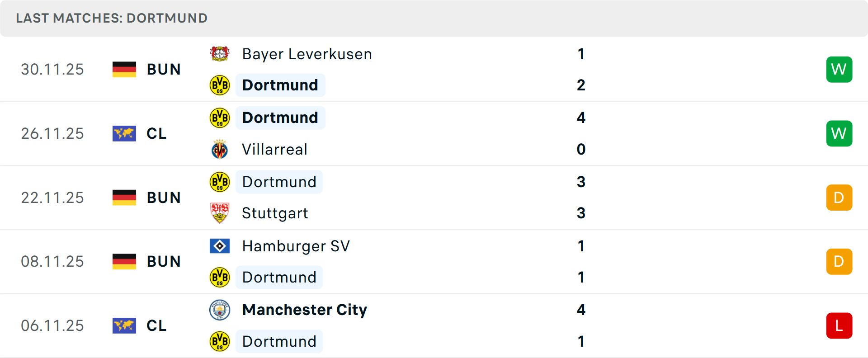Select the Dortmund BVB logo in first match
The height and width of the screenshot is (358, 868).
pyautogui.click(x=220, y=85)
